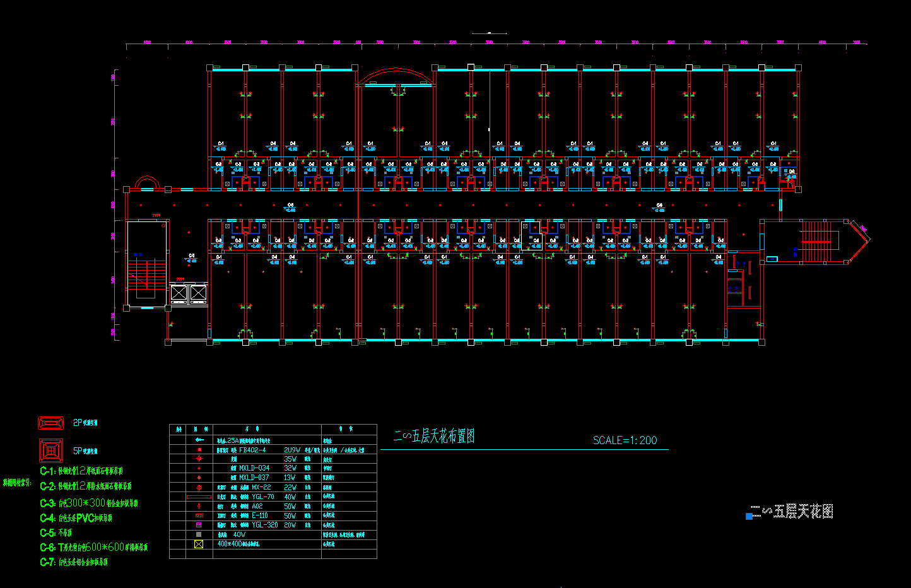Screen dimensions: 911x588
Task: Click the white outlined title at bottom right
Action: click(x=798, y=511)
